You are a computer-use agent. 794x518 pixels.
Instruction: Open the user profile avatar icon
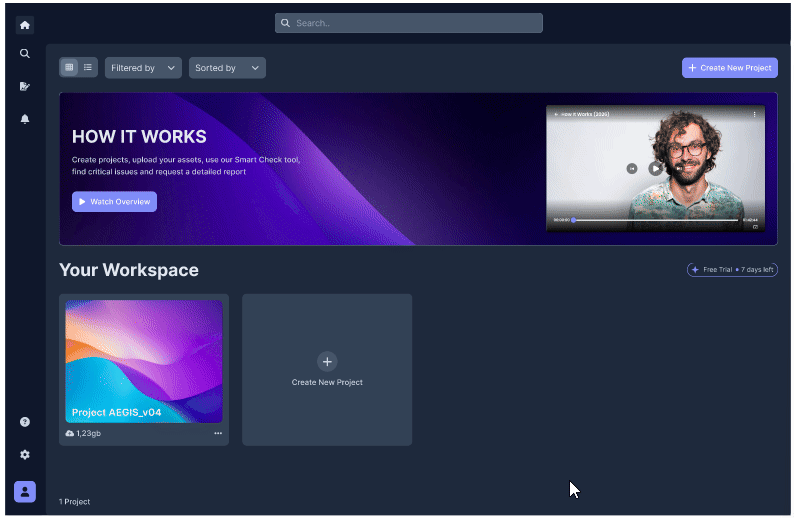click(x=24, y=491)
